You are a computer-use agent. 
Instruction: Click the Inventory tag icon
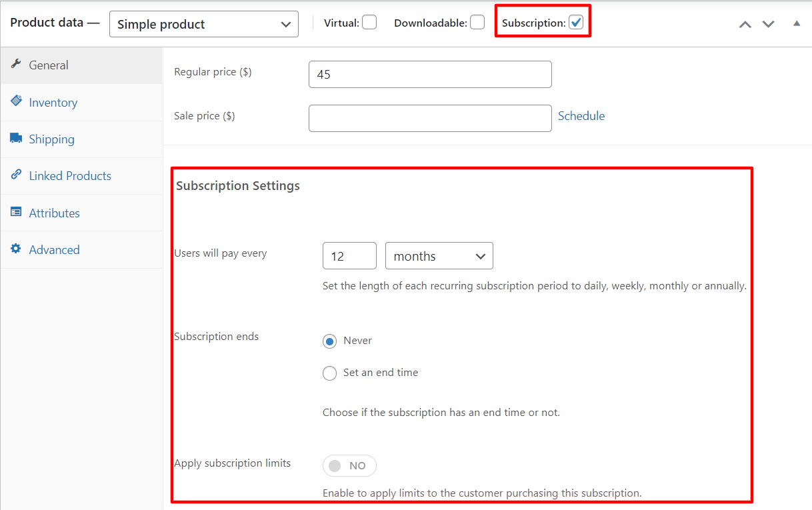16,101
